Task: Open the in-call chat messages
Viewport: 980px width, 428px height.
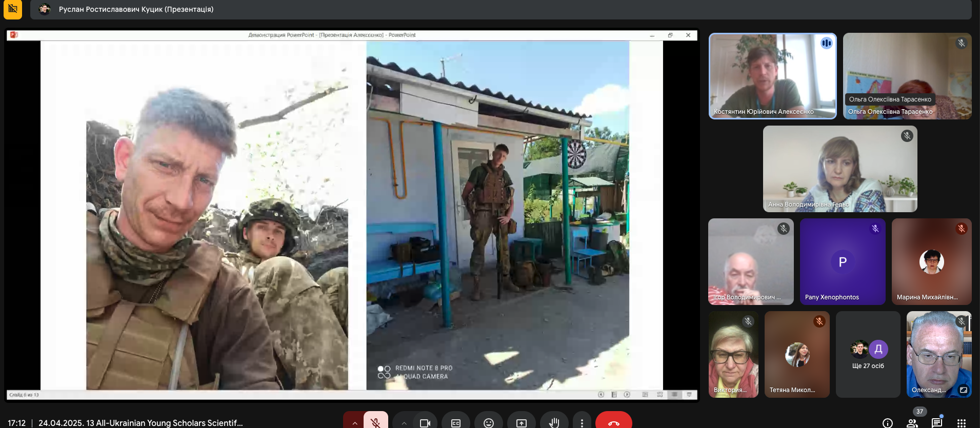Action: point(936,423)
